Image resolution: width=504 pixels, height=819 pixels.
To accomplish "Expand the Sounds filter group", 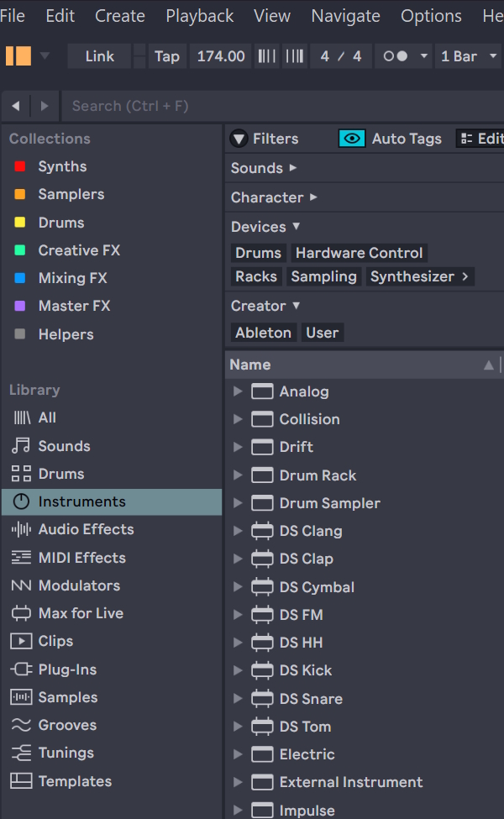I will click(264, 168).
